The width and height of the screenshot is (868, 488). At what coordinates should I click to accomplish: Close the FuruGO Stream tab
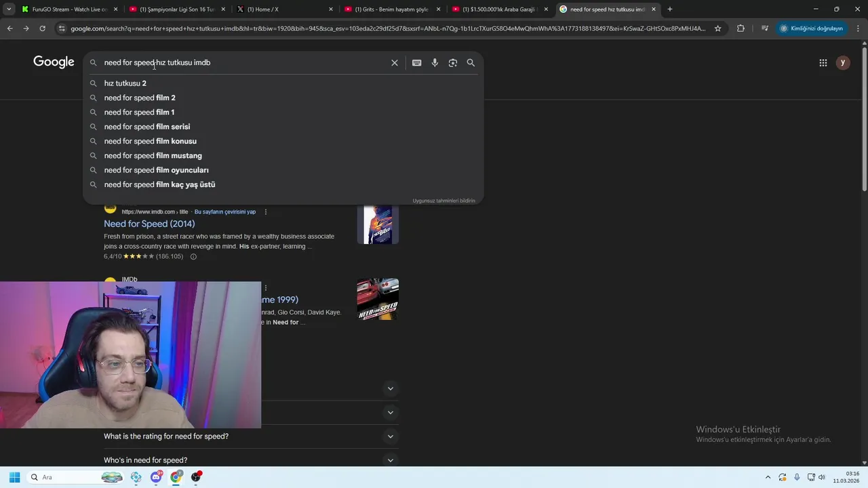click(x=115, y=9)
